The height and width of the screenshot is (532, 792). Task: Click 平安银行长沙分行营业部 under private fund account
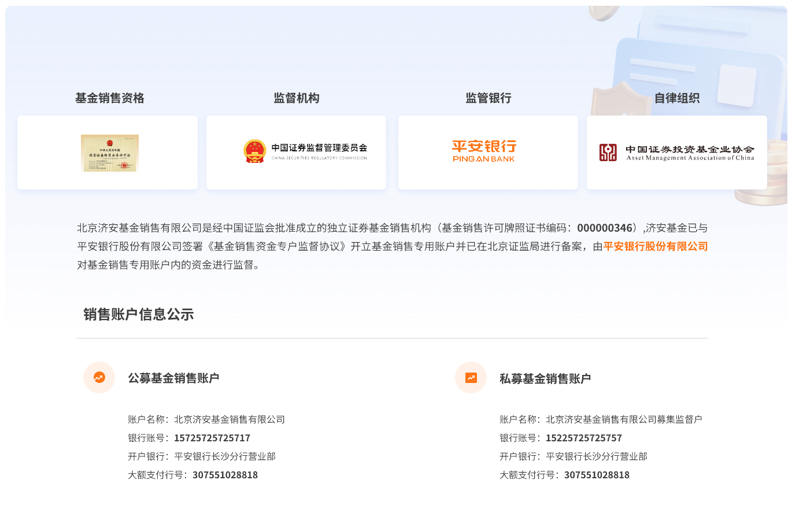point(597,456)
